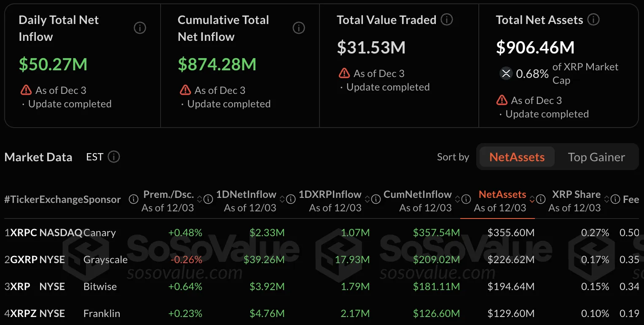Click the Total Value Traded info icon
The width and height of the screenshot is (644, 325).
click(446, 19)
